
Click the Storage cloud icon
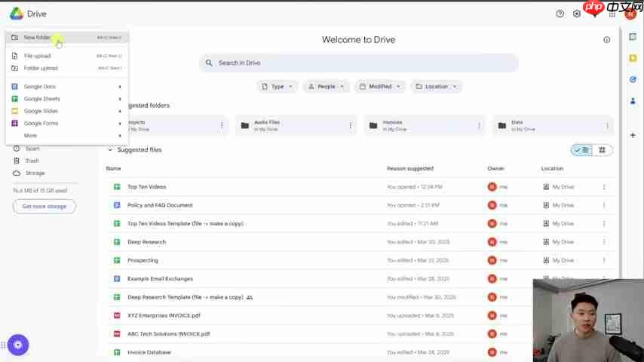pos(17,173)
